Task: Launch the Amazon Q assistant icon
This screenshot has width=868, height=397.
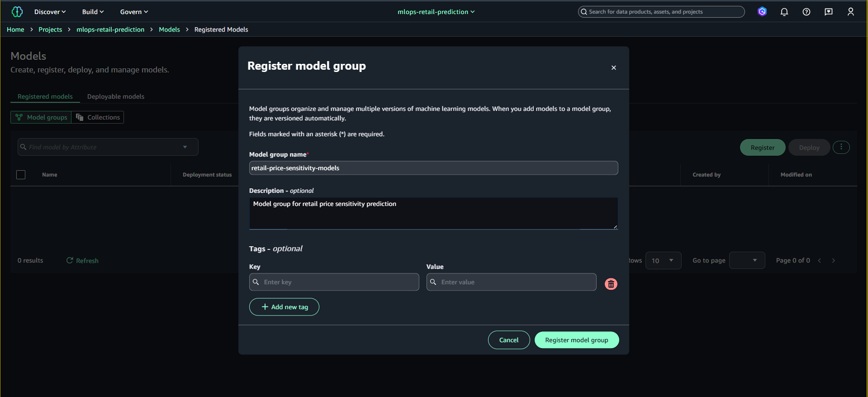Action: pyautogui.click(x=762, y=12)
